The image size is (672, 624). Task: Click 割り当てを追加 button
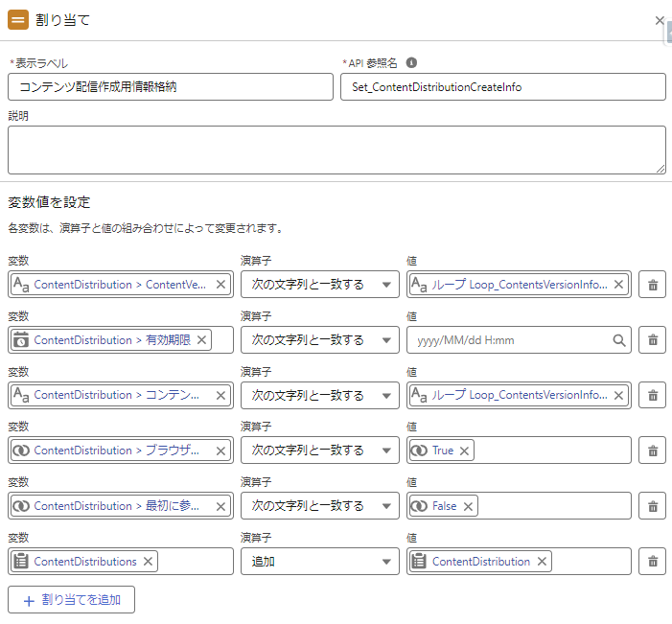pyautogui.click(x=71, y=600)
